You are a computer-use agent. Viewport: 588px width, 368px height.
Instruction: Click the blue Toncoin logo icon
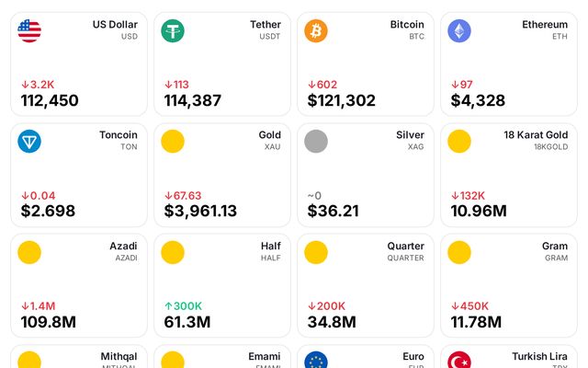click(x=29, y=142)
